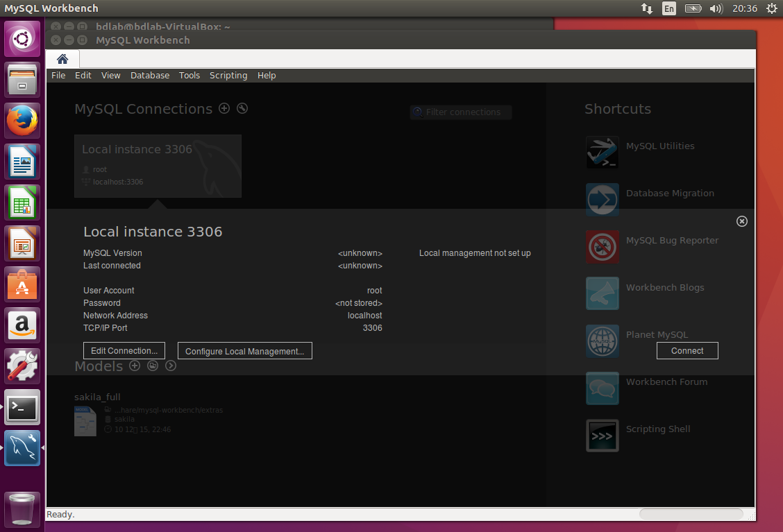The height and width of the screenshot is (532, 783).
Task: Click Scripting Shell text link
Action: [x=658, y=429]
